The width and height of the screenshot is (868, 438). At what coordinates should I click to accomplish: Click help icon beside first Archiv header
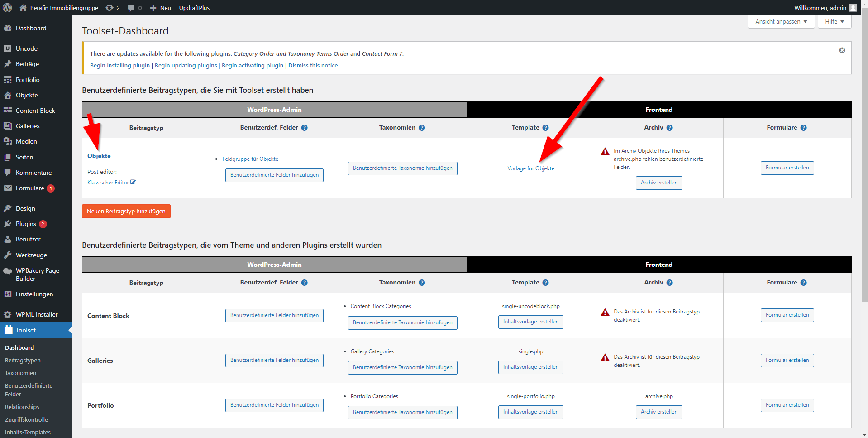(669, 128)
